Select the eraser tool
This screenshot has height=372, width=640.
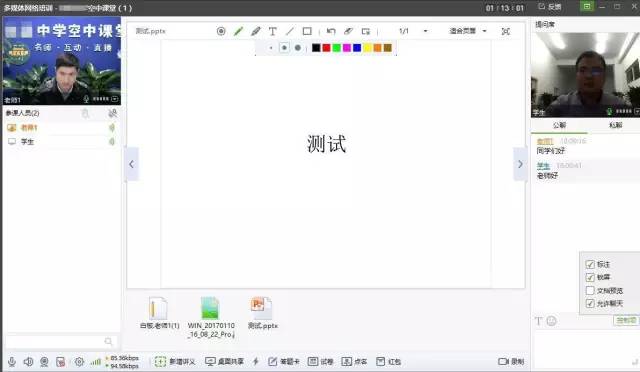(x=348, y=31)
